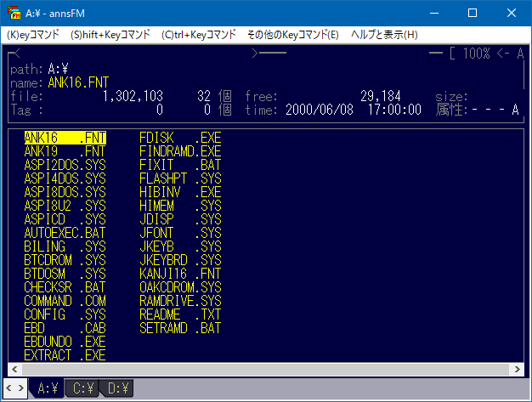Select file JKEYB .SYS

pos(180,246)
